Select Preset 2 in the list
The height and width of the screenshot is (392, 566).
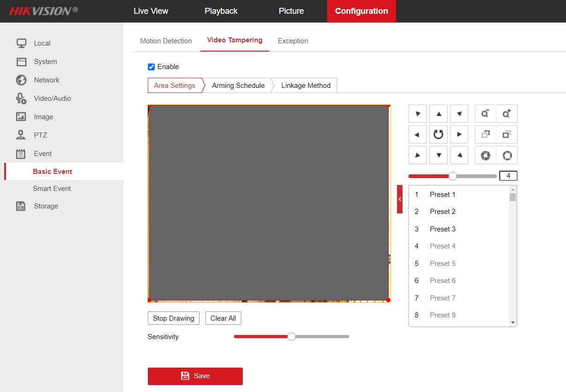(x=442, y=212)
